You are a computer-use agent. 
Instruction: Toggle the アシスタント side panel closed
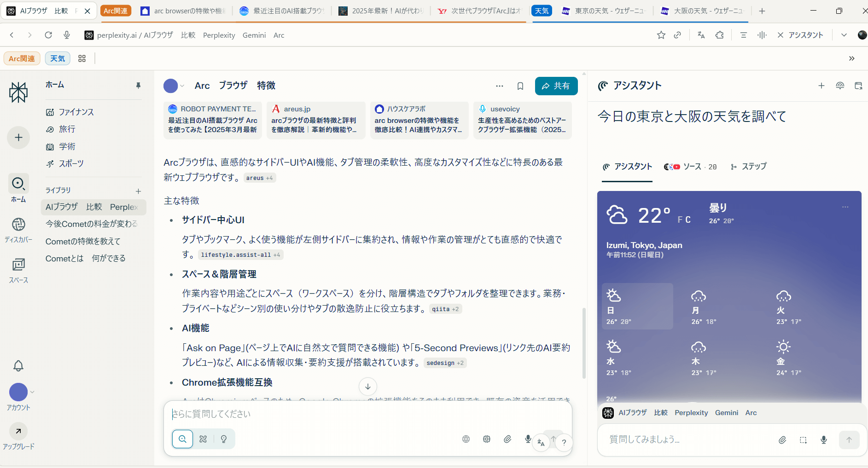(x=800, y=35)
